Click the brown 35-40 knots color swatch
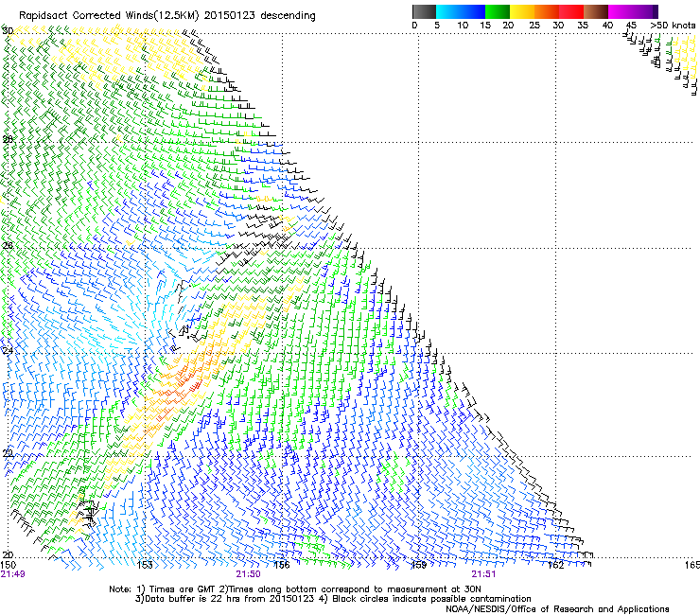This screenshot has height=615, width=700. pos(596,11)
